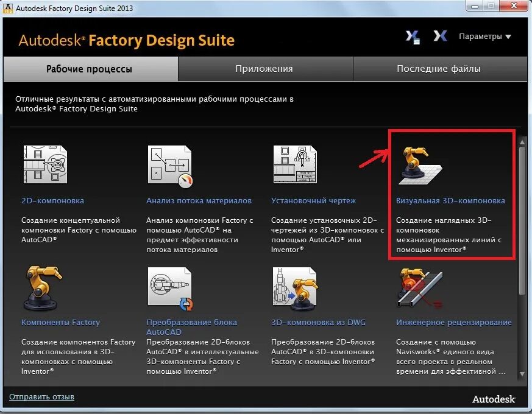Open the 2D-компоновка workflow icon
Screen dimensions: 532x414
pyautogui.click(x=45, y=164)
